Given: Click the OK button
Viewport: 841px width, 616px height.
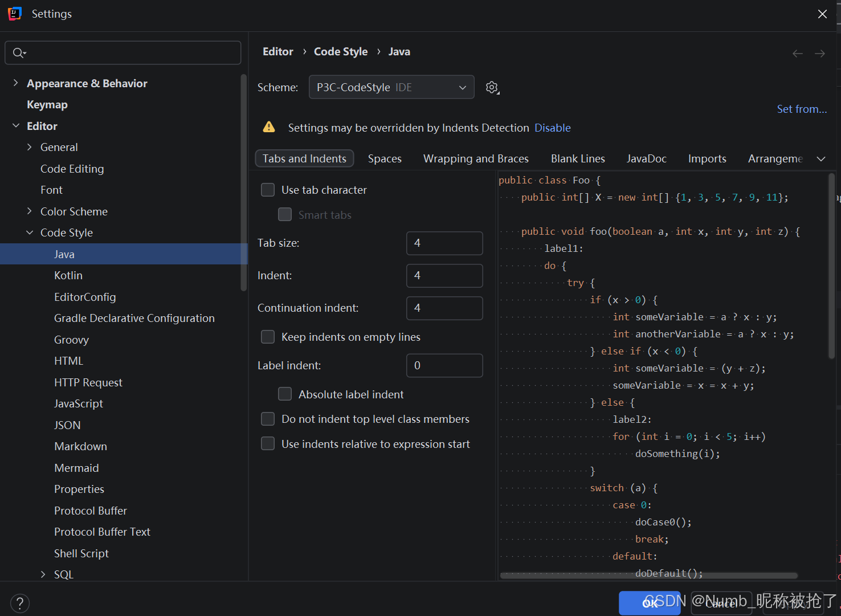Looking at the screenshot, I should [650, 603].
